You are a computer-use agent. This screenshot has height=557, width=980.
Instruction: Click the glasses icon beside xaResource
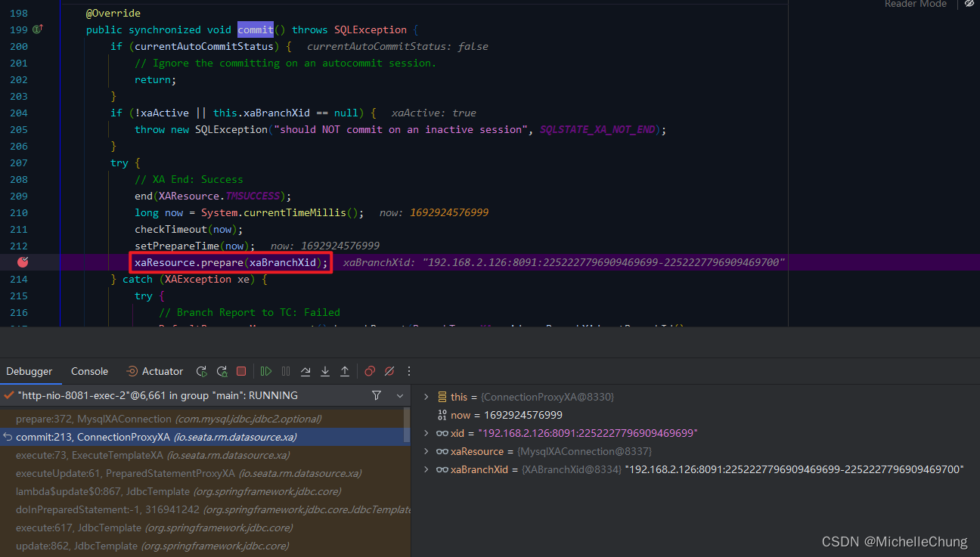[x=442, y=451]
